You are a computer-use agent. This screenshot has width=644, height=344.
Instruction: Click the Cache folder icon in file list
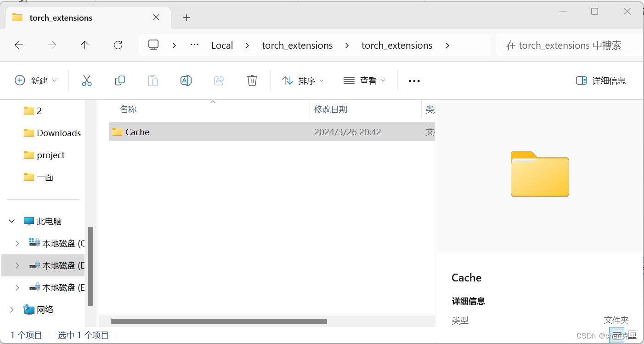[x=117, y=132]
